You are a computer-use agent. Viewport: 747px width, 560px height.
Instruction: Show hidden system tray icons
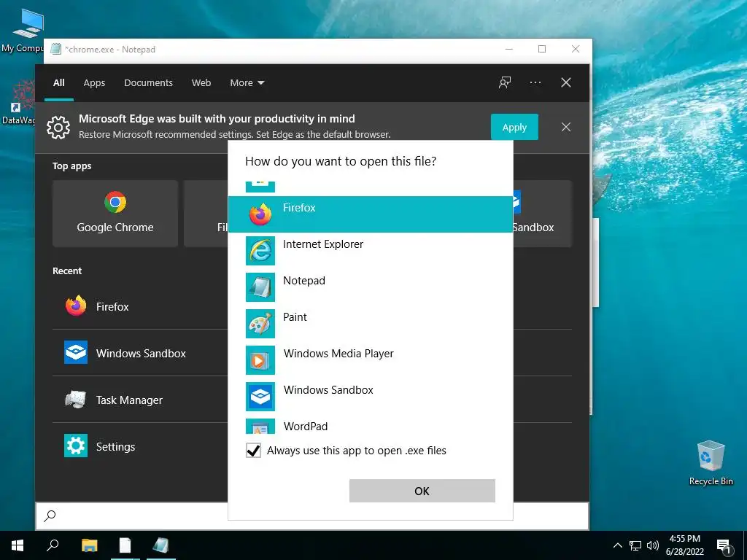point(617,545)
